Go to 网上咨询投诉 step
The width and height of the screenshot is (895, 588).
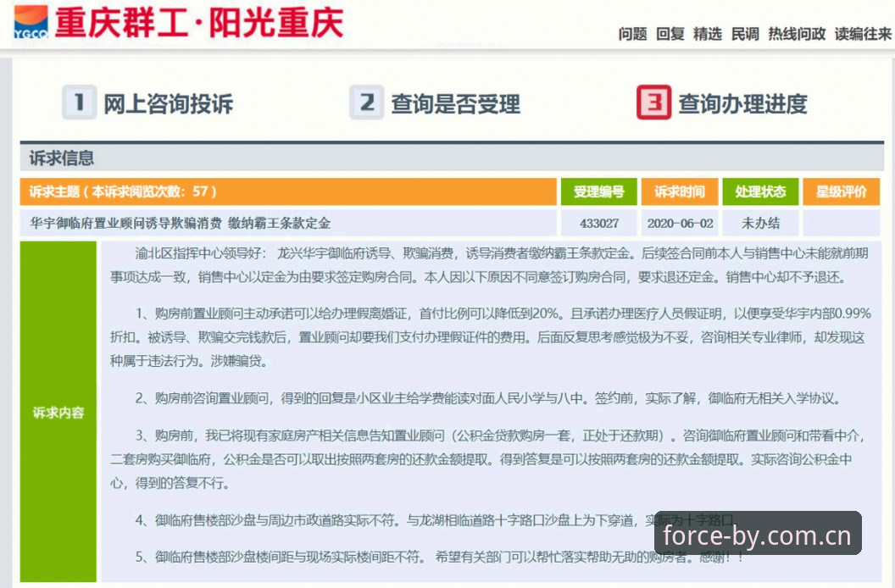pos(169,104)
